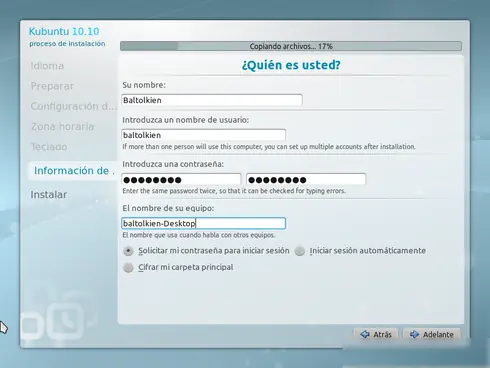The image size is (490, 368).
Task: Focus the first password field
Action: point(181,180)
